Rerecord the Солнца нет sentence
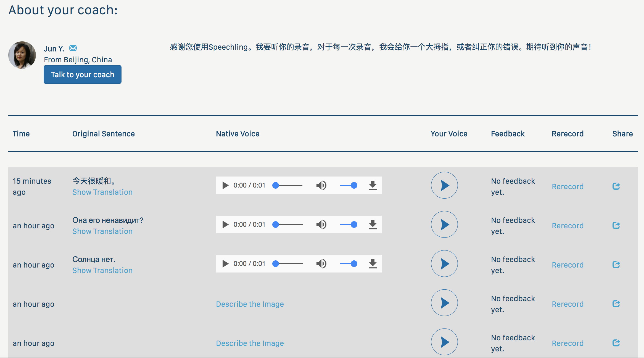This screenshot has width=644, height=358. click(568, 265)
